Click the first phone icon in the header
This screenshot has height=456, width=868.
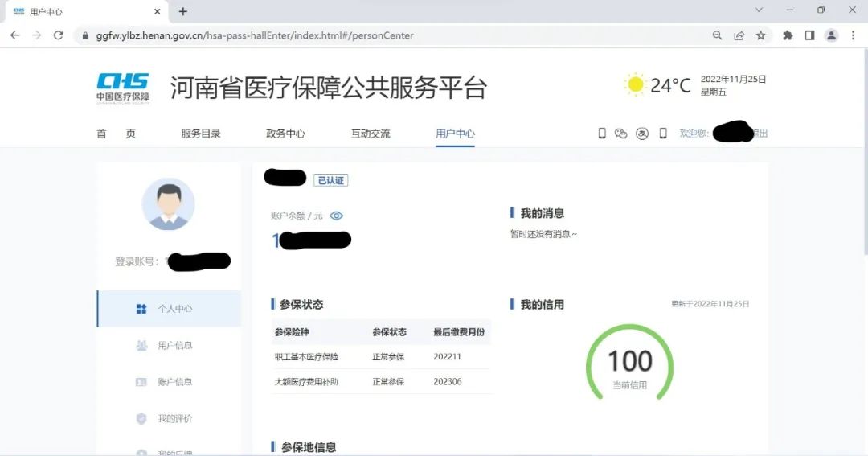[x=602, y=133]
